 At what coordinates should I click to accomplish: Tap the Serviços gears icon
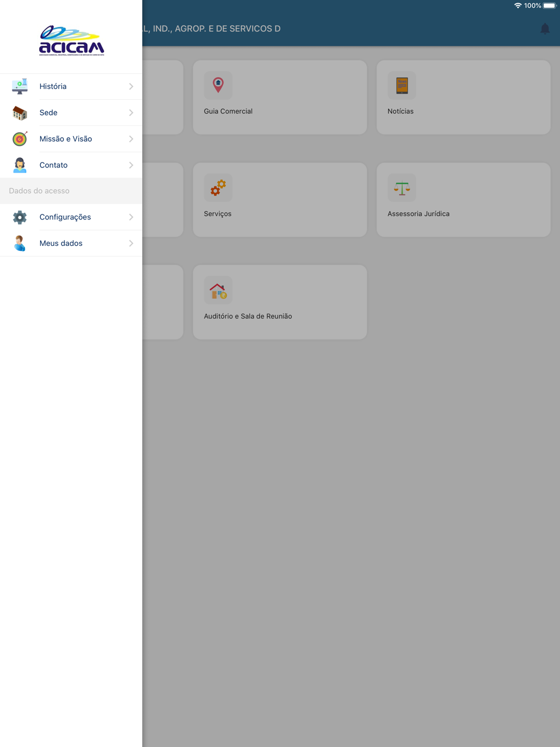pos(218,188)
